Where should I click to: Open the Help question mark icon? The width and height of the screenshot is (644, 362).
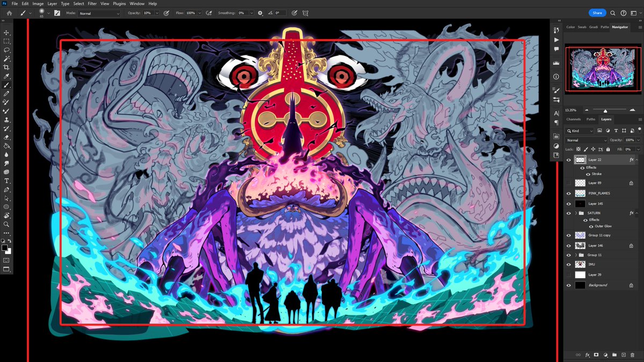coord(623,13)
